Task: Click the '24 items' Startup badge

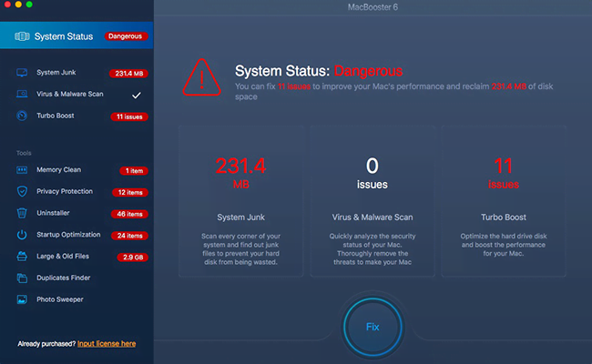Action: (129, 236)
